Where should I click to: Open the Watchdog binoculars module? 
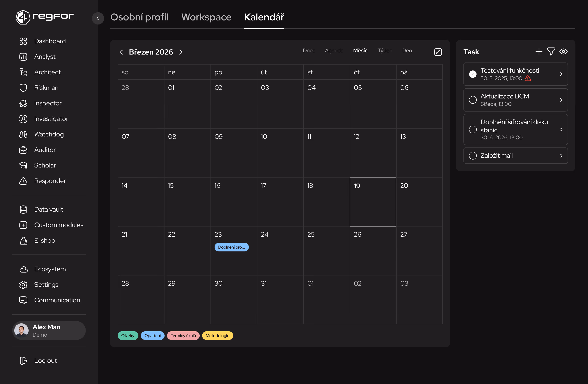[x=23, y=134]
